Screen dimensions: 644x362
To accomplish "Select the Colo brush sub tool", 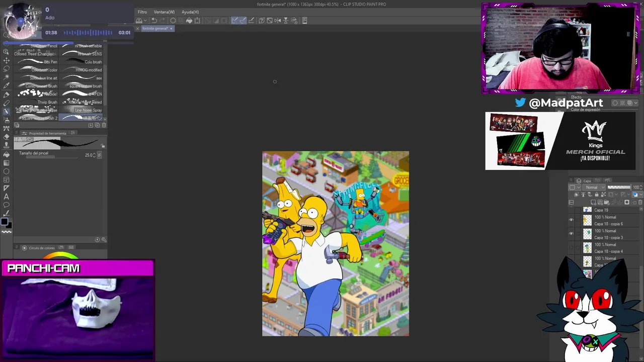I will coord(81,62).
